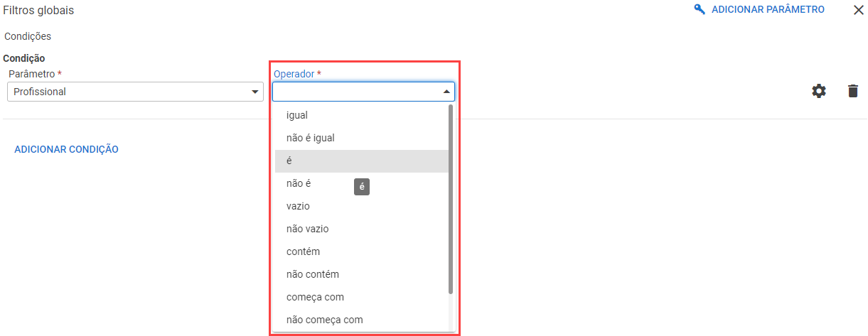Click ADICIONAR CONDIÇÃO link
The image size is (868, 336).
click(66, 149)
